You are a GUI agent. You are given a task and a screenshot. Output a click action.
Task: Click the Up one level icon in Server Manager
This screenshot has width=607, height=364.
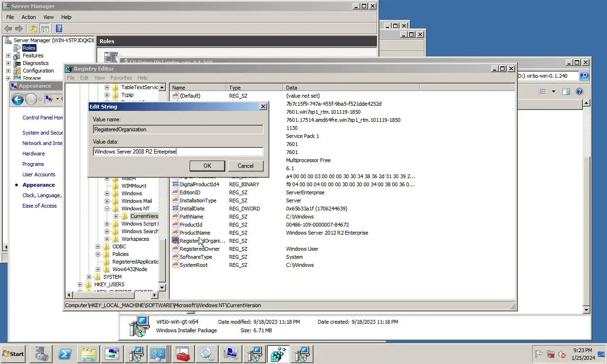click(34, 28)
